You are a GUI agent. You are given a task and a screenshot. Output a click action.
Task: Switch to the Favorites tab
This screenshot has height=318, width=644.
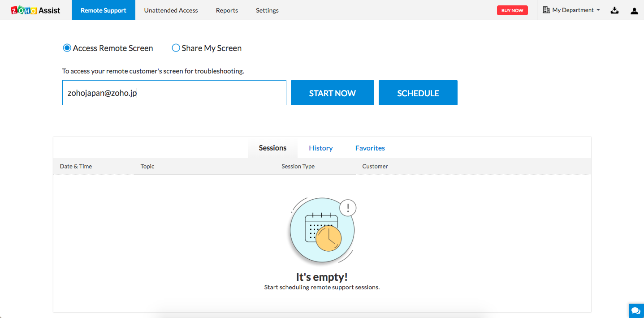pyautogui.click(x=370, y=148)
